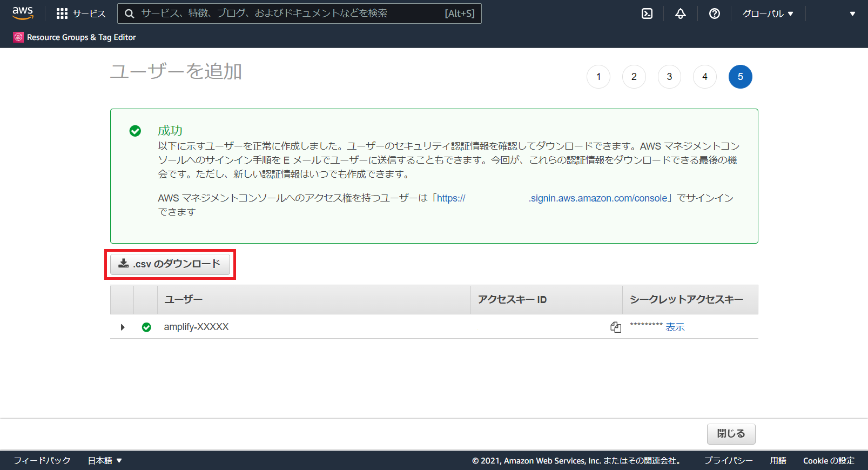Expand the amplify-XXXXX user row

(123, 327)
